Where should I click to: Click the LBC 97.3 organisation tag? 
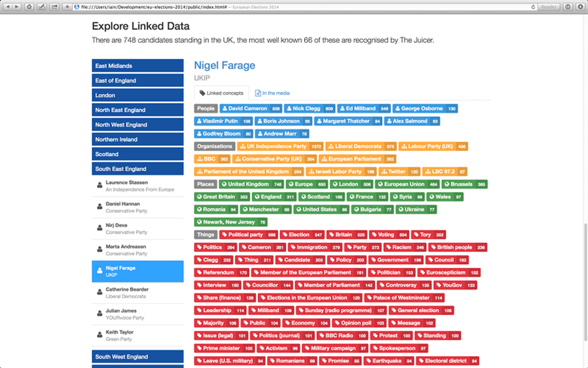coord(445,171)
